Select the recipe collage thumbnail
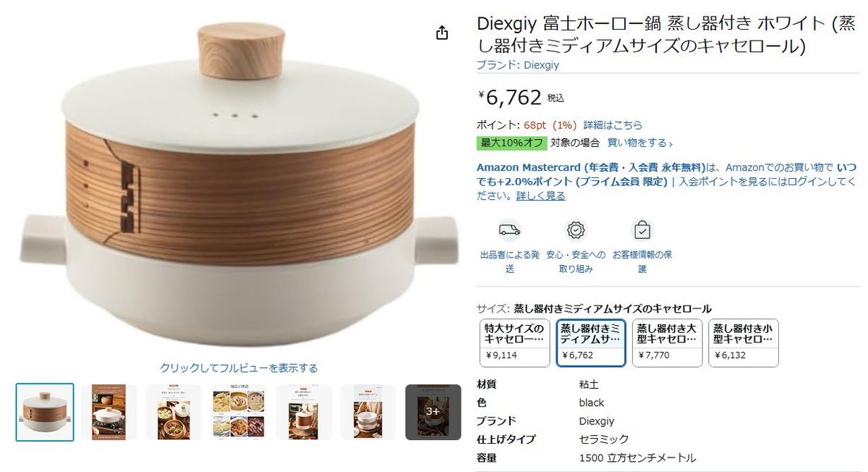The width and height of the screenshot is (868, 472). tap(239, 412)
